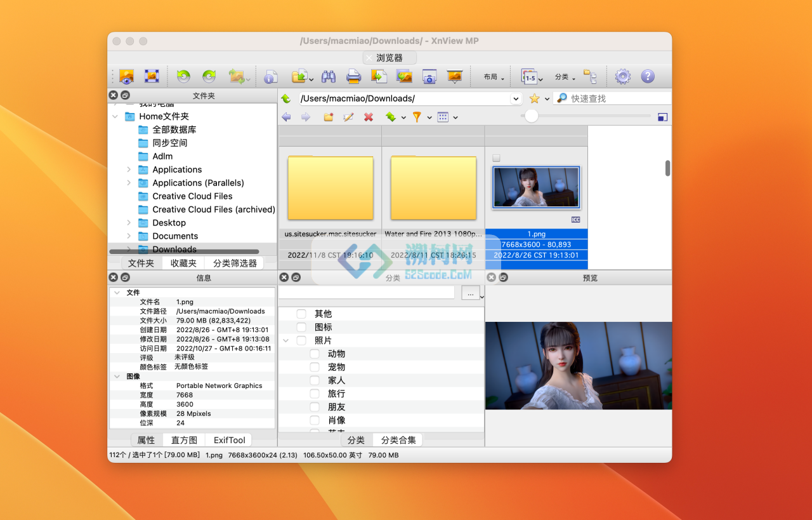Expand the Applications (Parallels) folder node
The width and height of the screenshot is (812, 520).
(x=129, y=183)
